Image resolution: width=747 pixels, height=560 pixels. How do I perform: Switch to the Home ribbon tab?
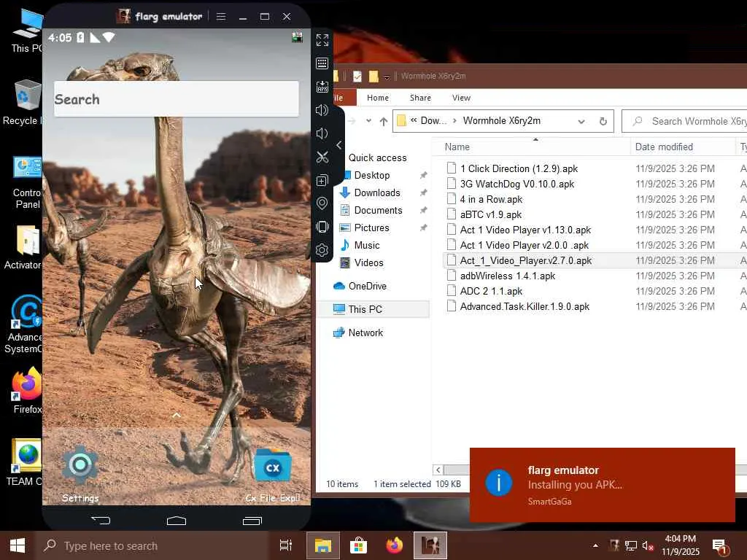click(378, 98)
